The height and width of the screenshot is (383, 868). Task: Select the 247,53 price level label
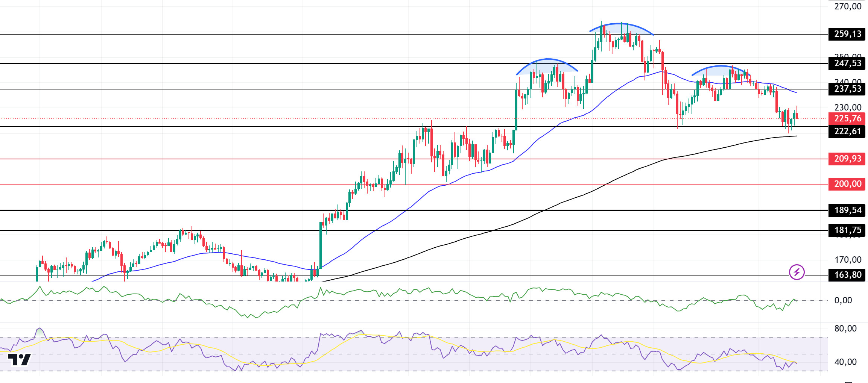pyautogui.click(x=847, y=64)
